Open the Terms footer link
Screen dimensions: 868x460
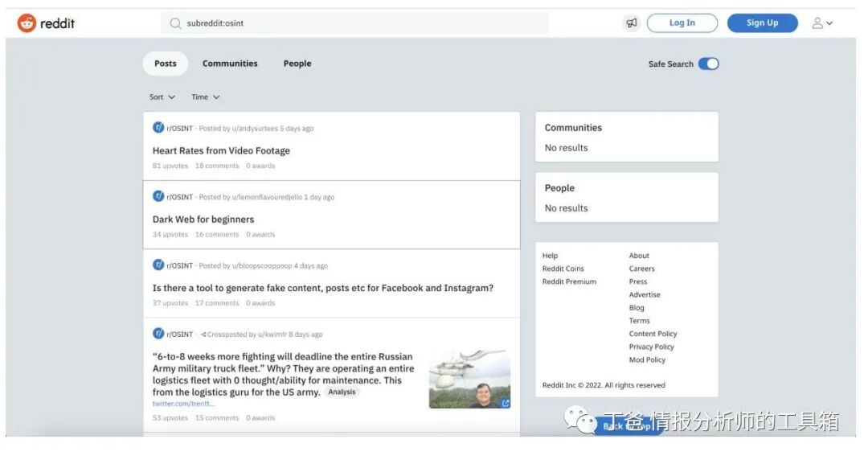639,320
